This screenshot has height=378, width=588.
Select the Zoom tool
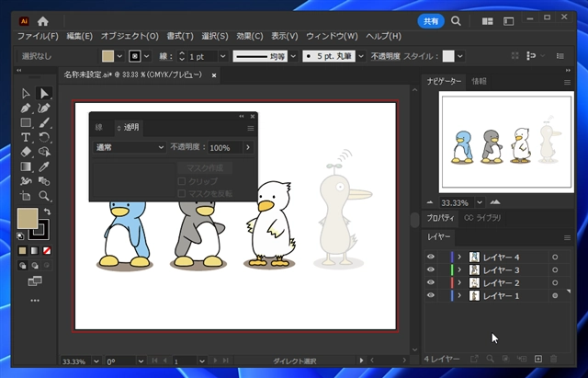pos(44,196)
